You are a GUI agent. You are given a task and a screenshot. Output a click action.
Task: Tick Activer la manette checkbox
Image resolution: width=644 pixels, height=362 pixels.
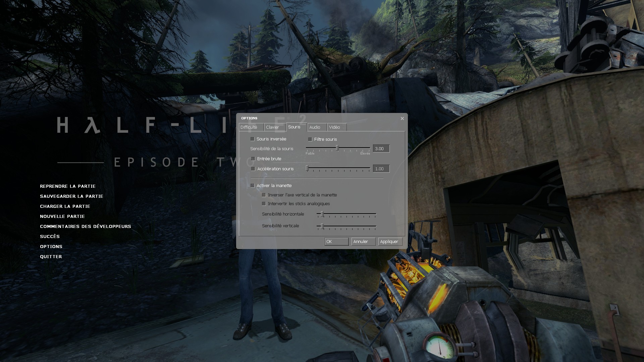point(253,186)
